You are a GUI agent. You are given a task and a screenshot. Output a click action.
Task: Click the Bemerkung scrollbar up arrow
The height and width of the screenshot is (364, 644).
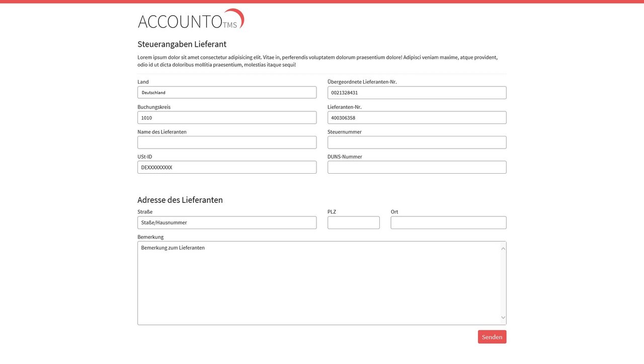[x=503, y=248]
